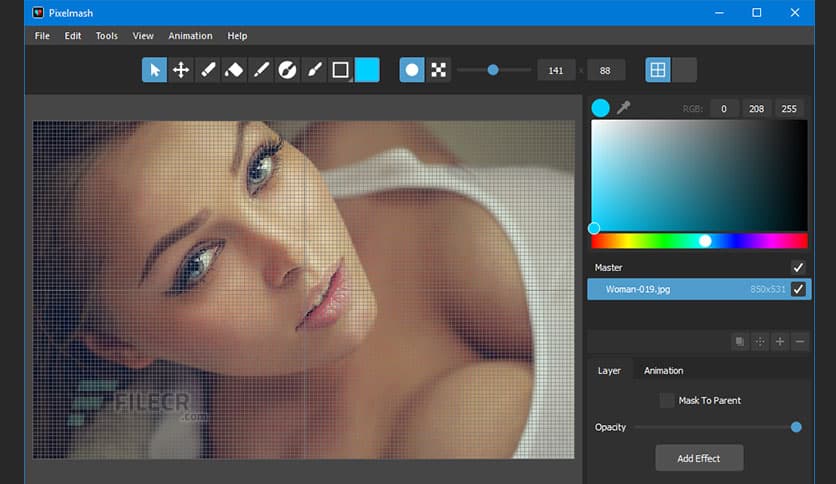The width and height of the screenshot is (836, 484).
Task: Toggle the grid display button in the toolbar
Action: 658,70
